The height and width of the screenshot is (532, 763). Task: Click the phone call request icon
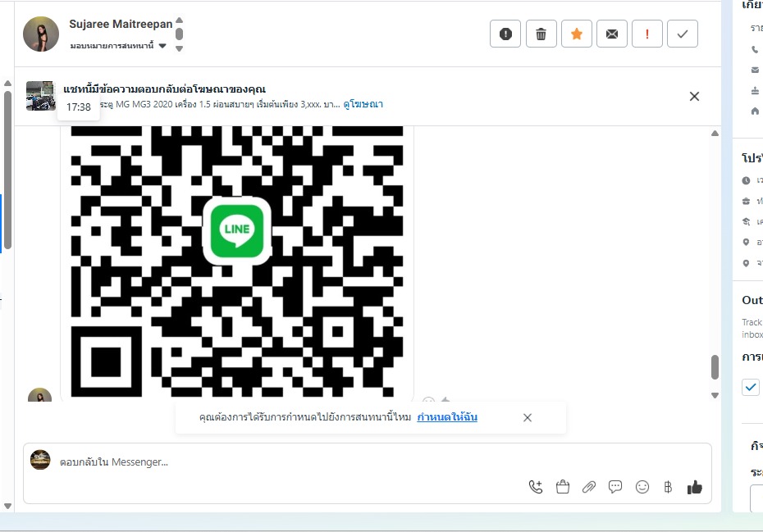click(x=536, y=487)
